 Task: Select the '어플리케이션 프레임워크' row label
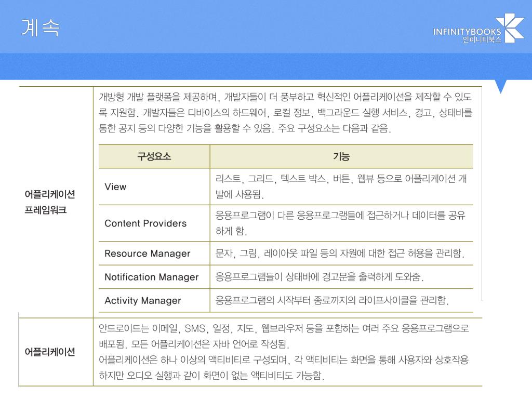click(x=49, y=202)
